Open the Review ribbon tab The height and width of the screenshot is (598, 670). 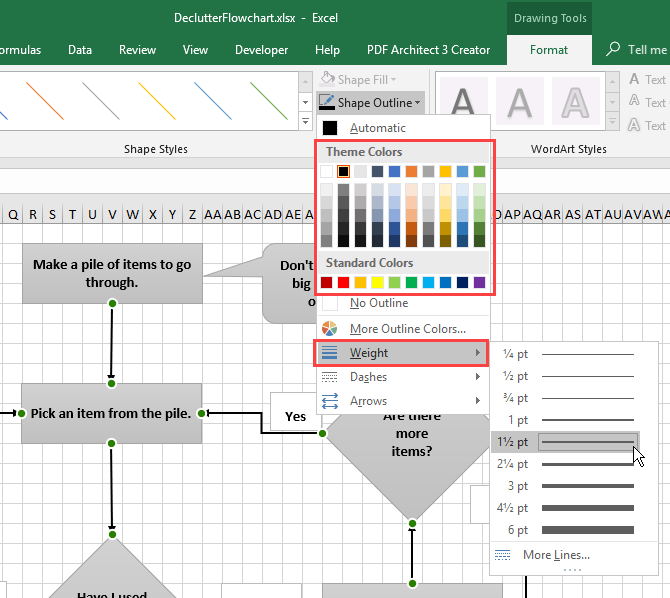(137, 50)
